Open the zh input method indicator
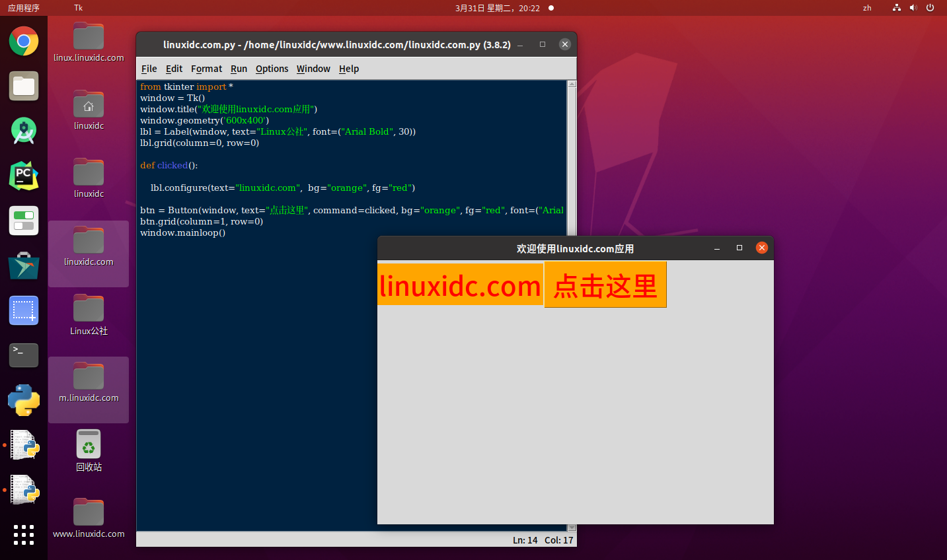 [867, 8]
